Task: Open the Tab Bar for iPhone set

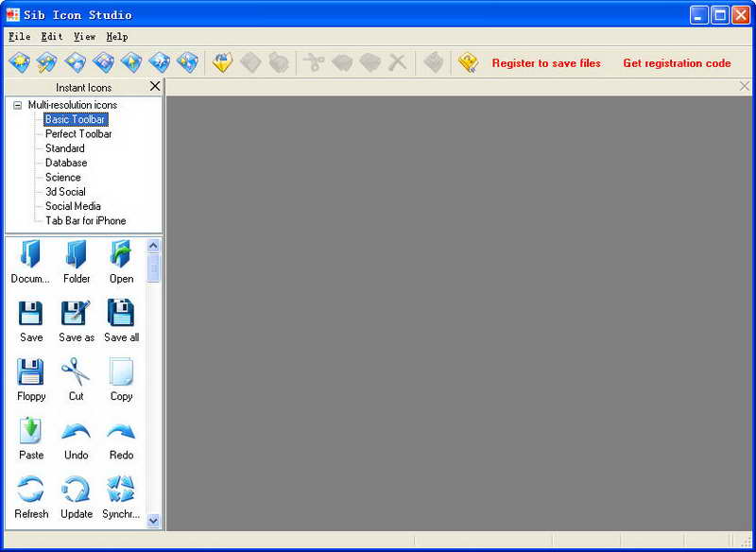Action: [x=85, y=220]
